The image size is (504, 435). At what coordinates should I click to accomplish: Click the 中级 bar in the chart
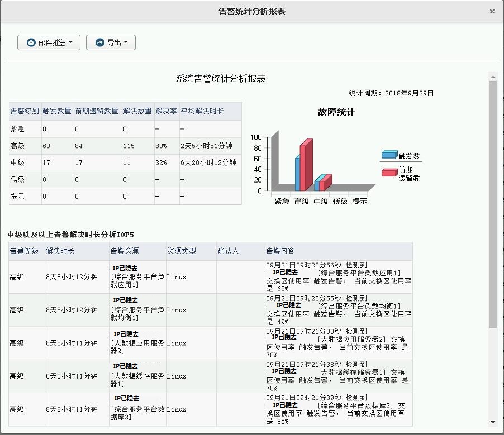coord(324,181)
